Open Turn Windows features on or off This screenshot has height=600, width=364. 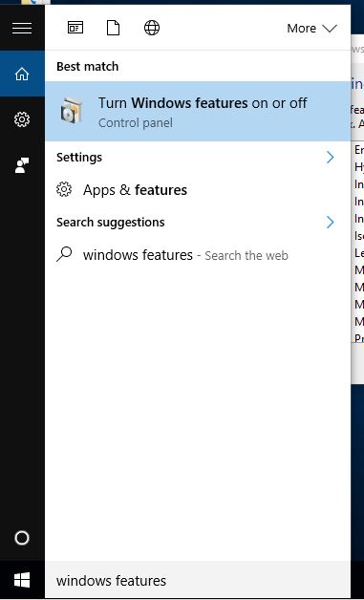pos(198,112)
